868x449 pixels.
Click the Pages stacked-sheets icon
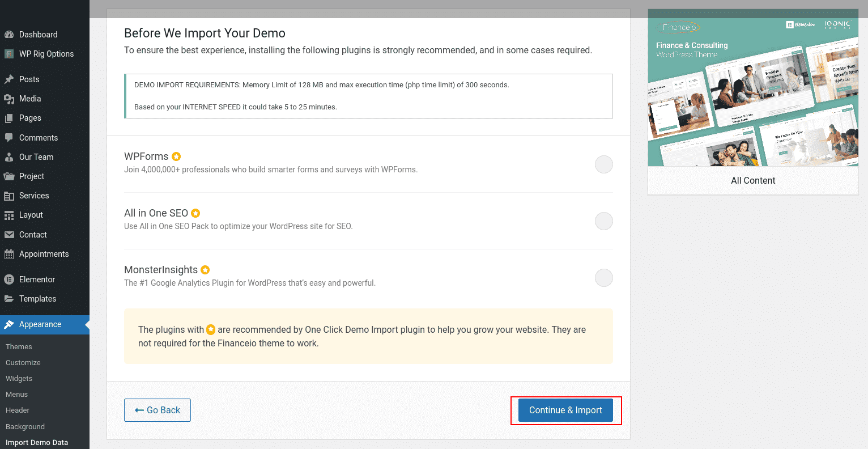coord(9,118)
